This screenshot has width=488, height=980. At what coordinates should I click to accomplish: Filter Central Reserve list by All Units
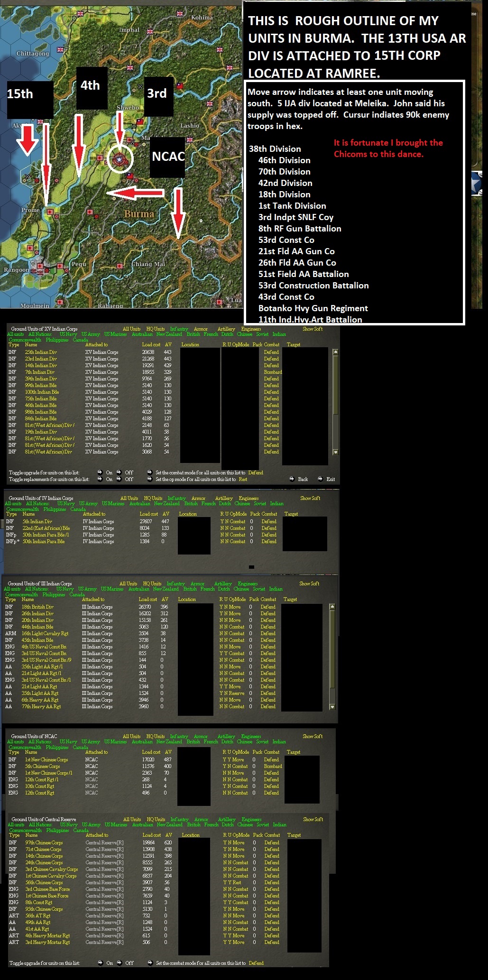[132, 819]
